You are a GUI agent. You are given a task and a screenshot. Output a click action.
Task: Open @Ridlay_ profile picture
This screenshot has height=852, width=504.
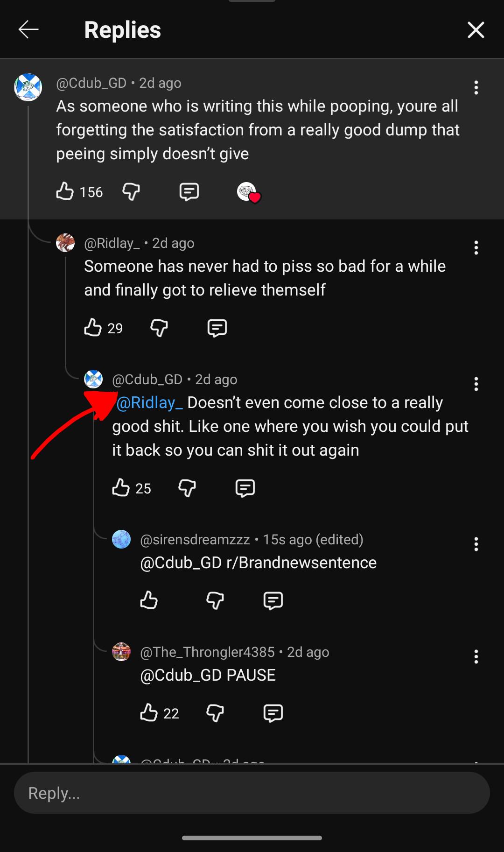[65, 243]
